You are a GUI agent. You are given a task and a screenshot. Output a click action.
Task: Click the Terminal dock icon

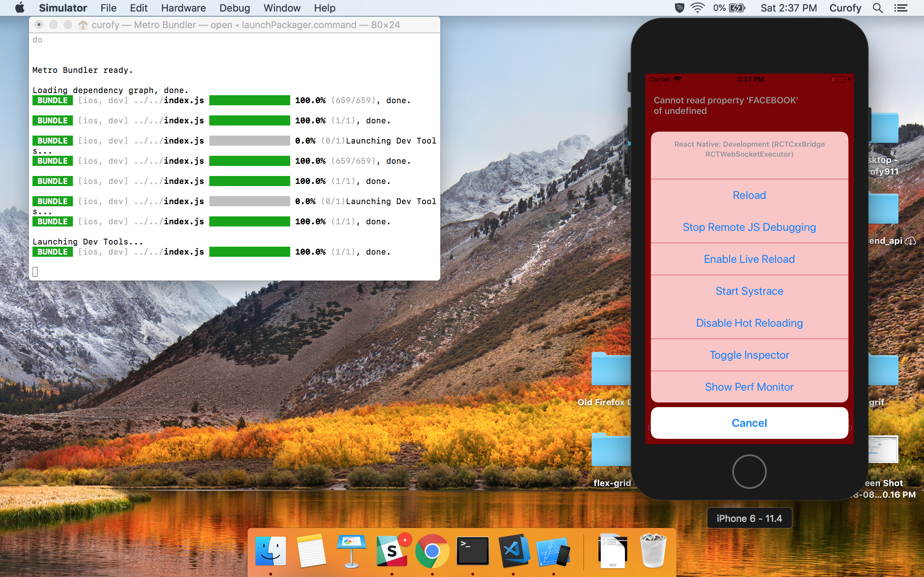[473, 551]
